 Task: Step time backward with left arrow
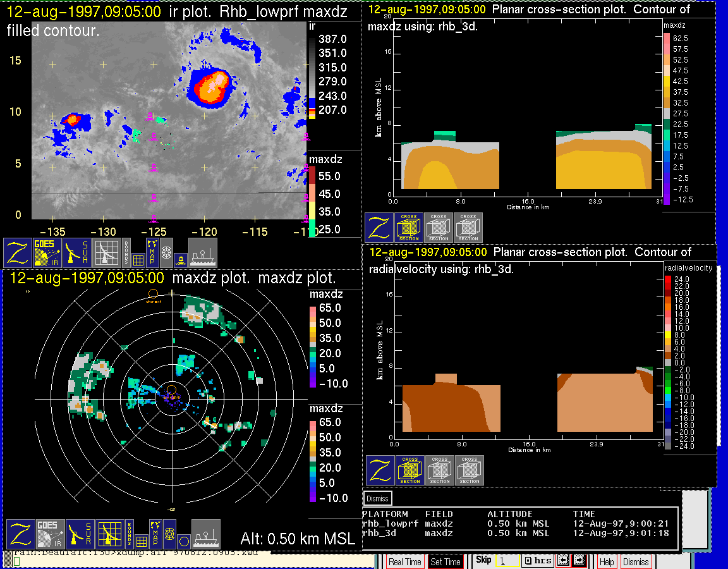(563, 561)
